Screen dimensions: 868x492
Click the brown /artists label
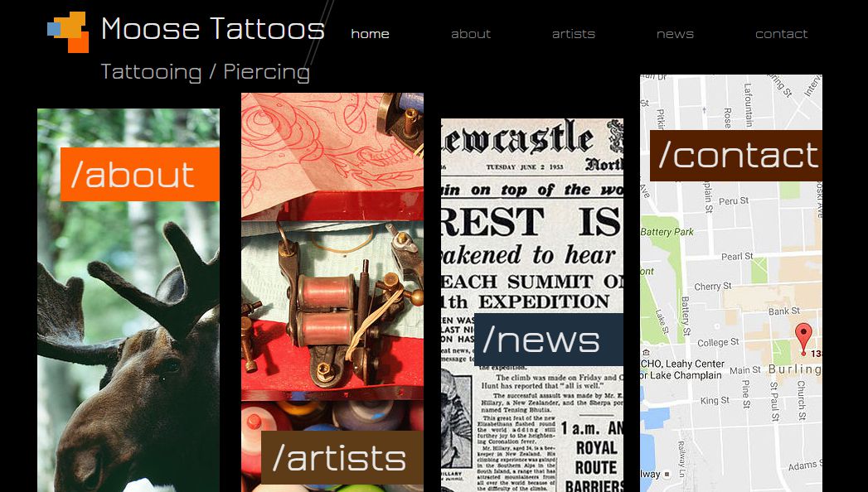pyautogui.click(x=342, y=457)
